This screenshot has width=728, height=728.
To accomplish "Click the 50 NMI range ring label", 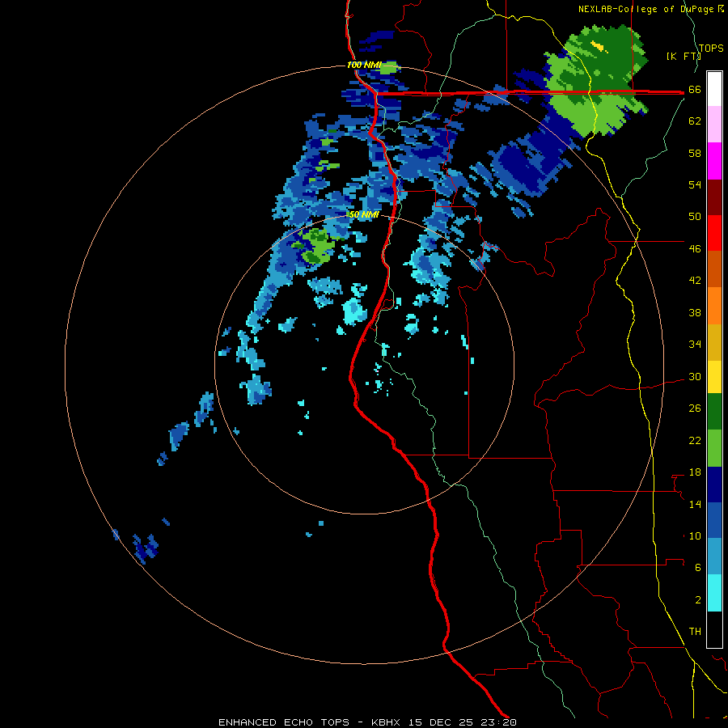I will [364, 214].
